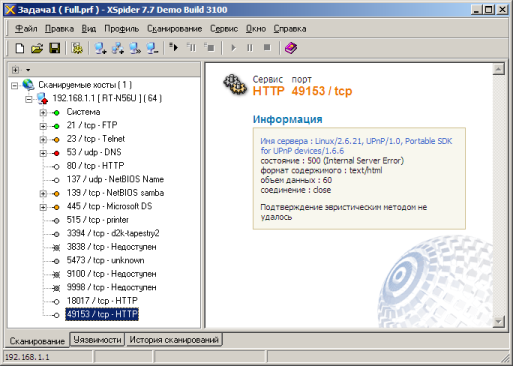Image resolution: width=513 pixels, height=366 pixels.
Task: Click the tree expand icon above host list
Action: 15,70
